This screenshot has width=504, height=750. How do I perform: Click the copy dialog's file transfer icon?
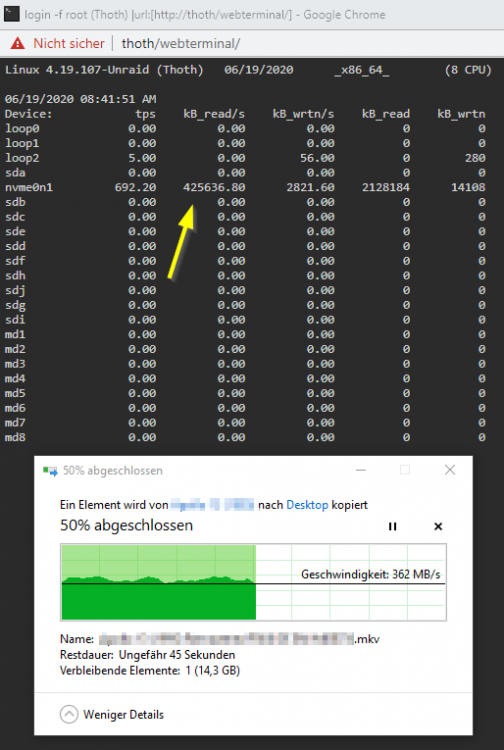coord(50,471)
